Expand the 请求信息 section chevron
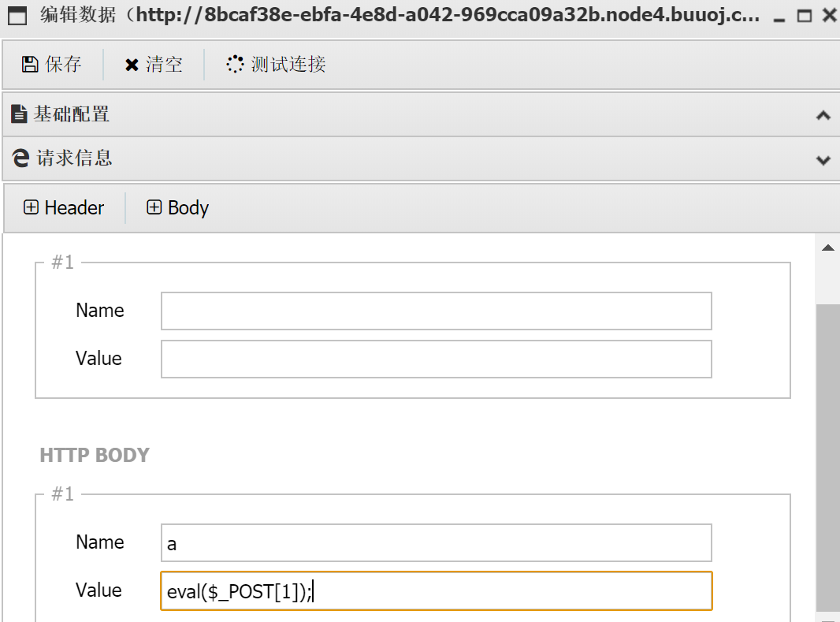The height and width of the screenshot is (622, 840). click(x=823, y=160)
